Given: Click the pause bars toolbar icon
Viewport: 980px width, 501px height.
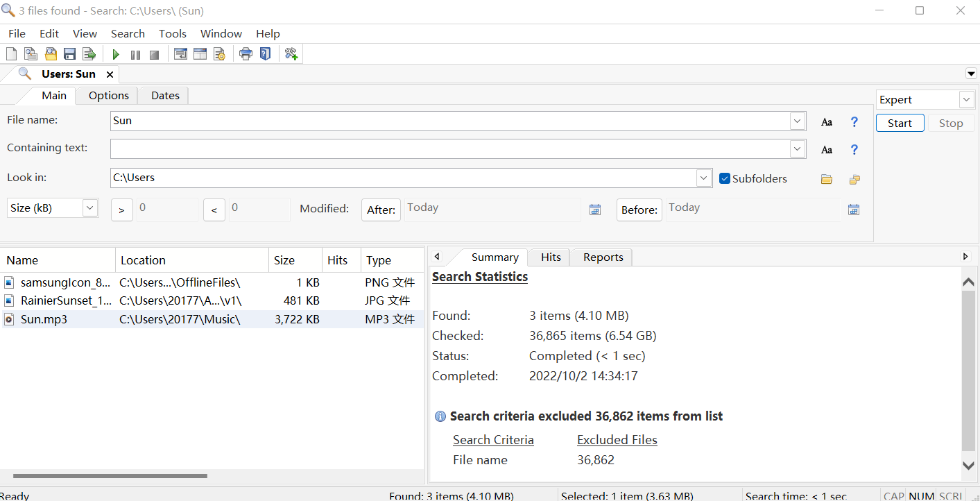Looking at the screenshot, I should point(135,54).
